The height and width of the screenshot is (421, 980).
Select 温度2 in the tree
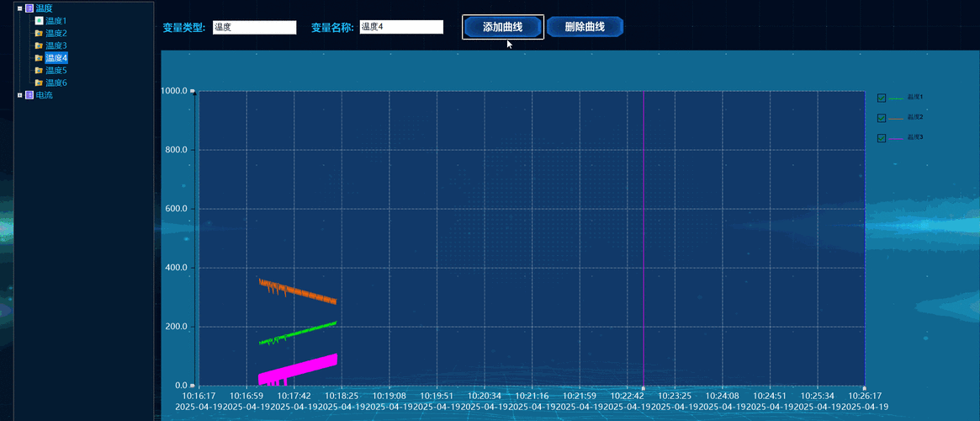[56, 33]
